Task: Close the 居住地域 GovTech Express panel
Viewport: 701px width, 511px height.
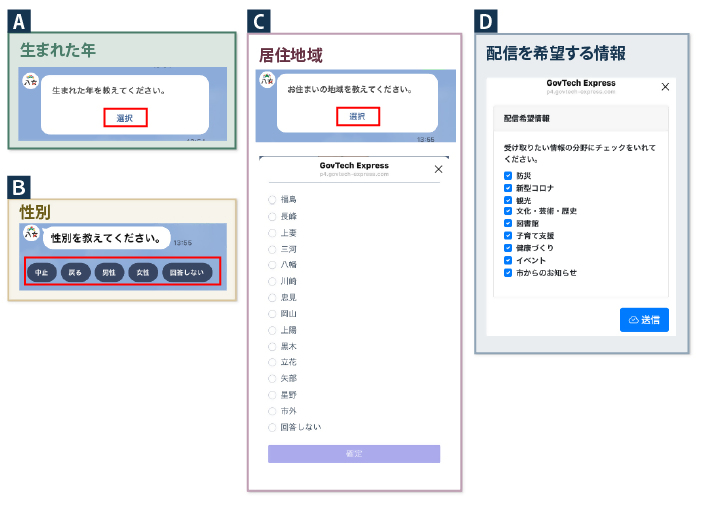Action: pyautogui.click(x=437, y=170)
